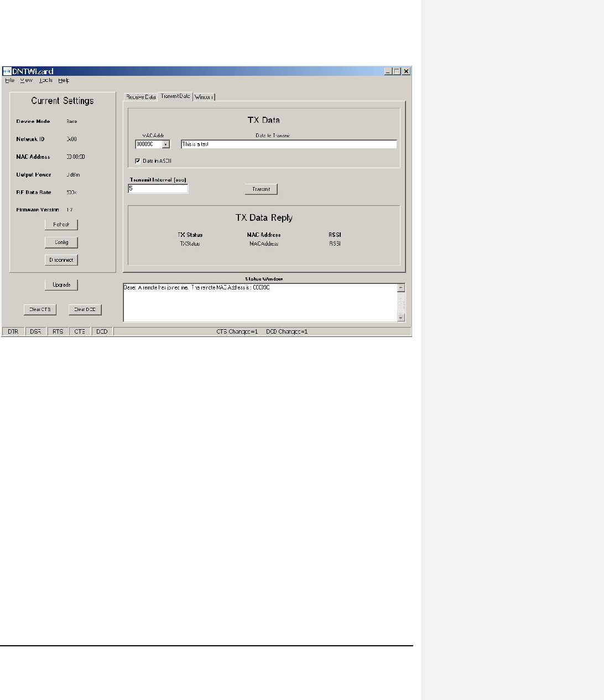Click the 'Device Mode' label
The width and height of the screenshot is (604, 700).
coord(33,121)
